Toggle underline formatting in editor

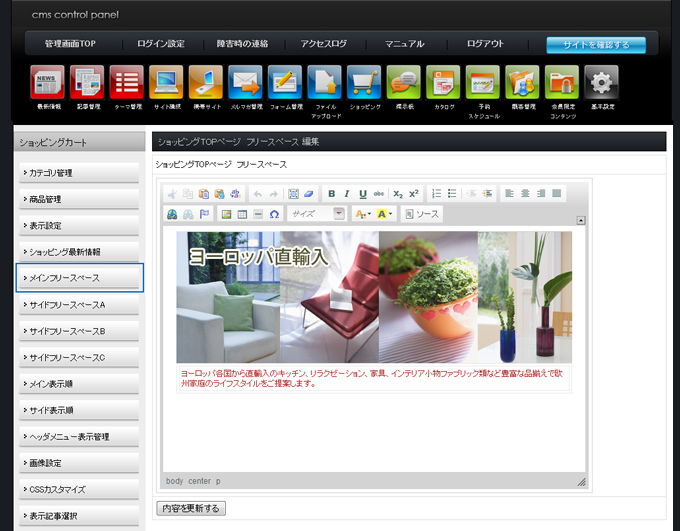[x=363, y=193]
